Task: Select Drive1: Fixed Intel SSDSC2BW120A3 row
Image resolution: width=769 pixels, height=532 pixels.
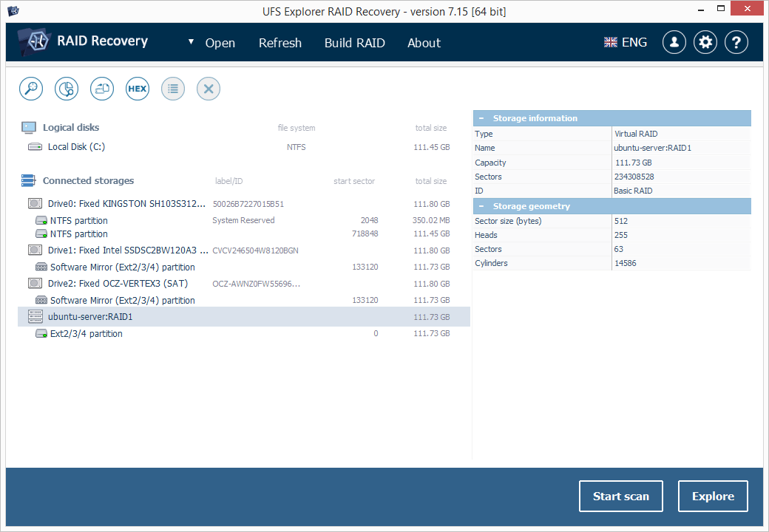Action: tap(244, 250)
